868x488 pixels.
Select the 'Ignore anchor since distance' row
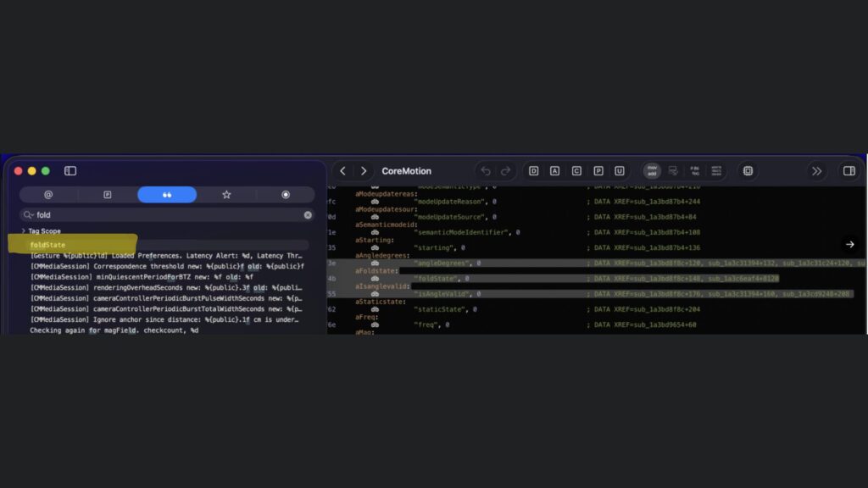tap(164, 319)
